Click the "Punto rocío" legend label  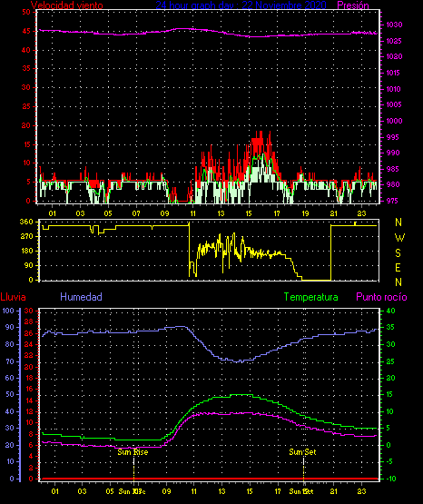pyautogui.click(x=381, y=297)
